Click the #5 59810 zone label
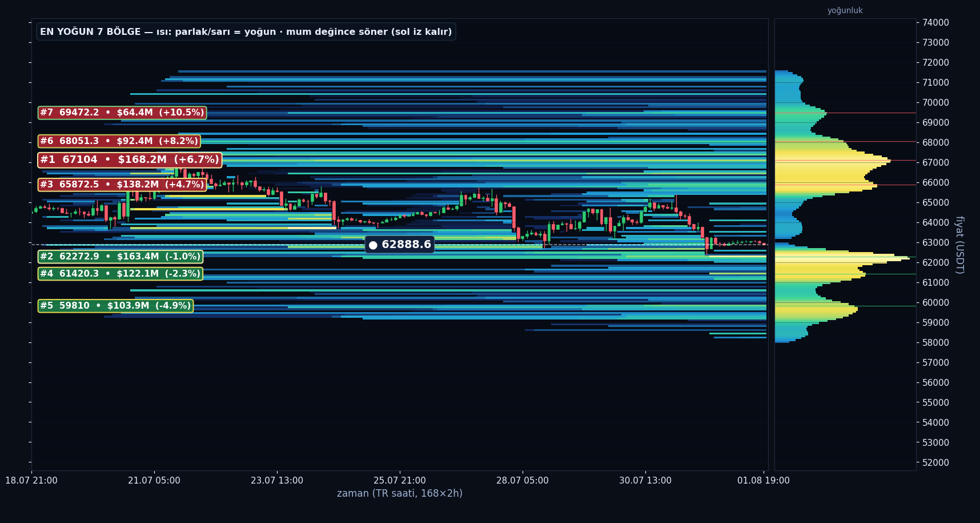 [x=115, y=306]
